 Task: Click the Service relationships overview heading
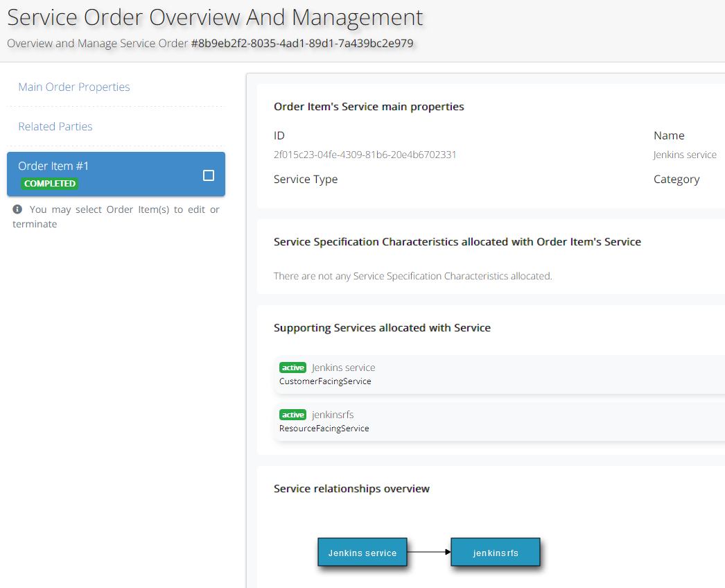(x=351, y=489)
